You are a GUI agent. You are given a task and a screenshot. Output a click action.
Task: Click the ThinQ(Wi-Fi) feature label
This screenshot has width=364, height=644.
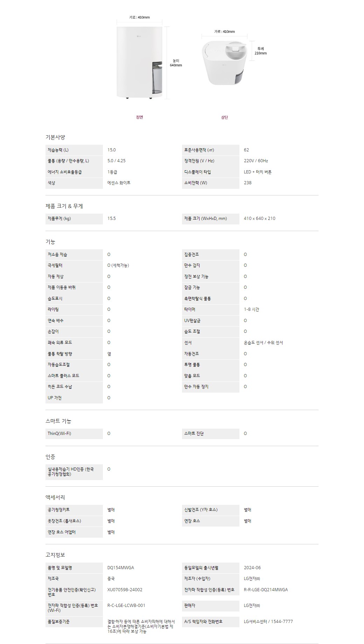[x=59, y=434]
